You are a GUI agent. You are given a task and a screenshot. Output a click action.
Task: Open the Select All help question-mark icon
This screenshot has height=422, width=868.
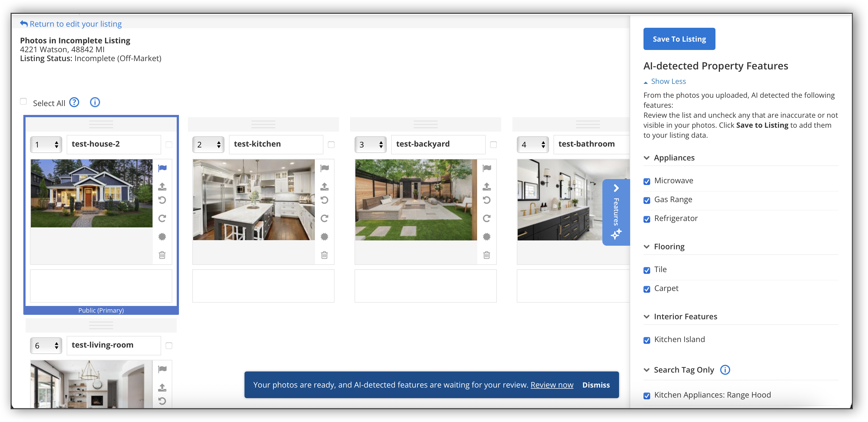pyautogui.click(x=74, y=102)
